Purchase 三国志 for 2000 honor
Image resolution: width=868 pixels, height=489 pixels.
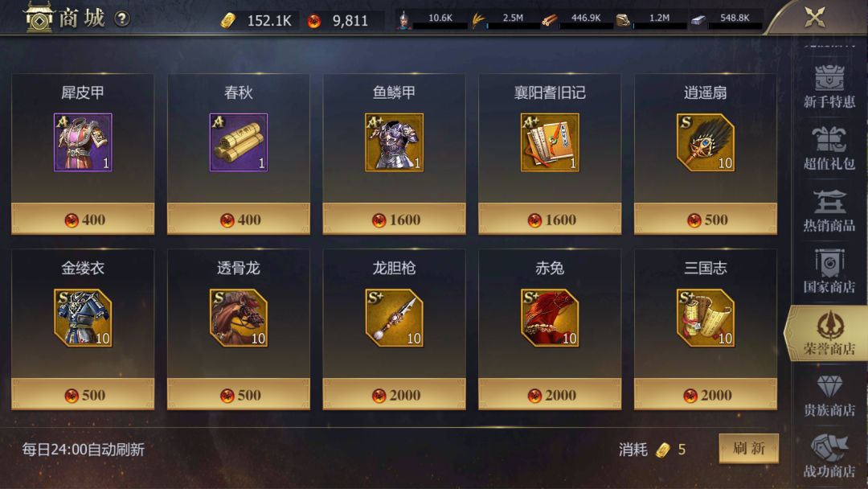[x=706, y=394]
